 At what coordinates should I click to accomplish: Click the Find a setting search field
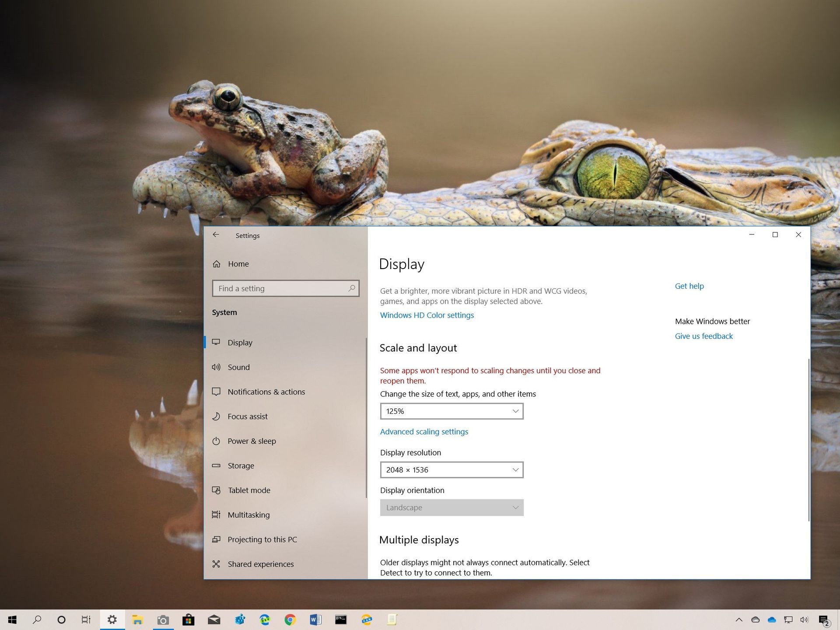click(x=280, y=288)
